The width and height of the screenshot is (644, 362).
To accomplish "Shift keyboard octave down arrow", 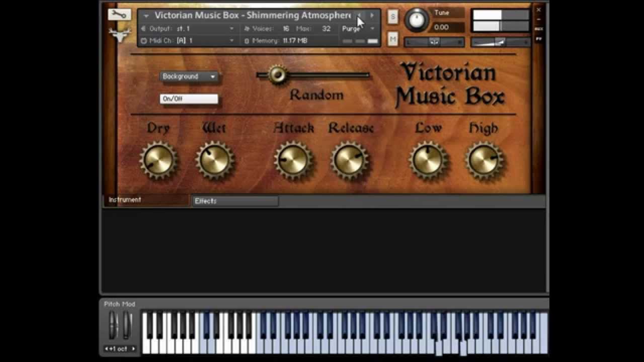I will 108,348.
